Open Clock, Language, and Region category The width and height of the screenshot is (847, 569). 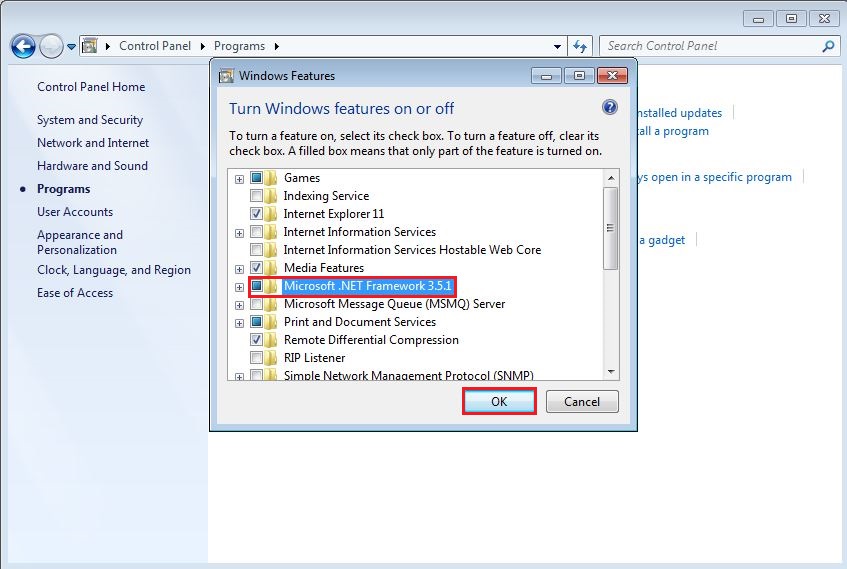tap(114, 270)
